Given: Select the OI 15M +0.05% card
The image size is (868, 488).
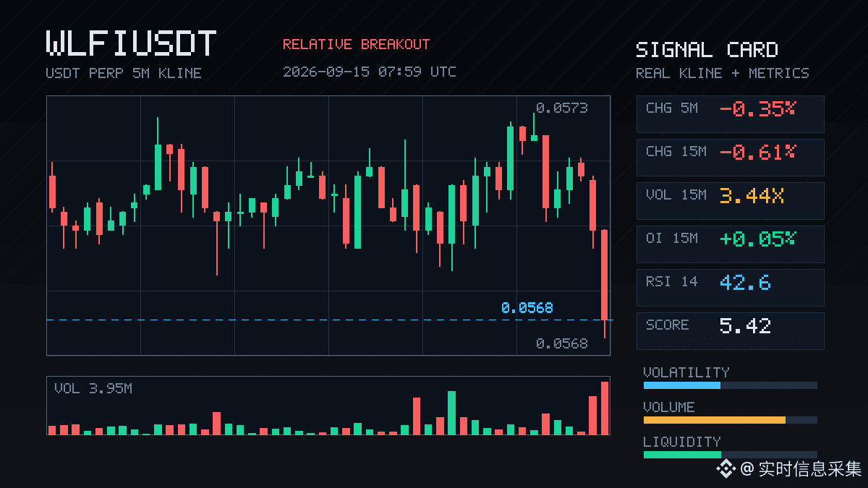Looking at the screenshot, I should click(x=730, y=244).
